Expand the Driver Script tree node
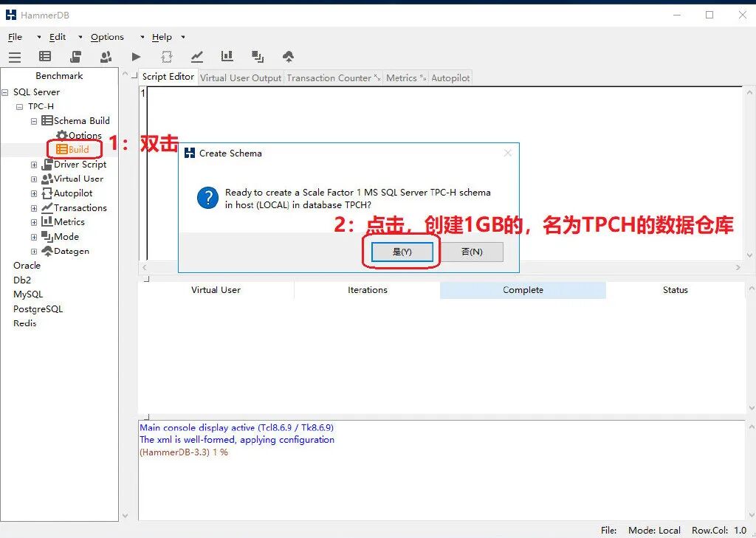This screenshot has width=756, height=538. pyautogui.click(x=34, y=165)
